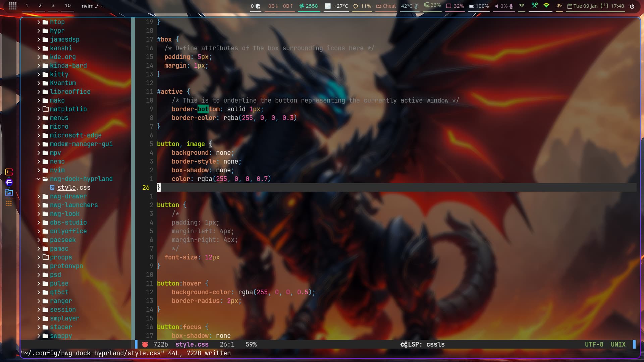Expand the nwg-drawer folder chevron
This screenshot has width=644, height=362.
[39, 196]
